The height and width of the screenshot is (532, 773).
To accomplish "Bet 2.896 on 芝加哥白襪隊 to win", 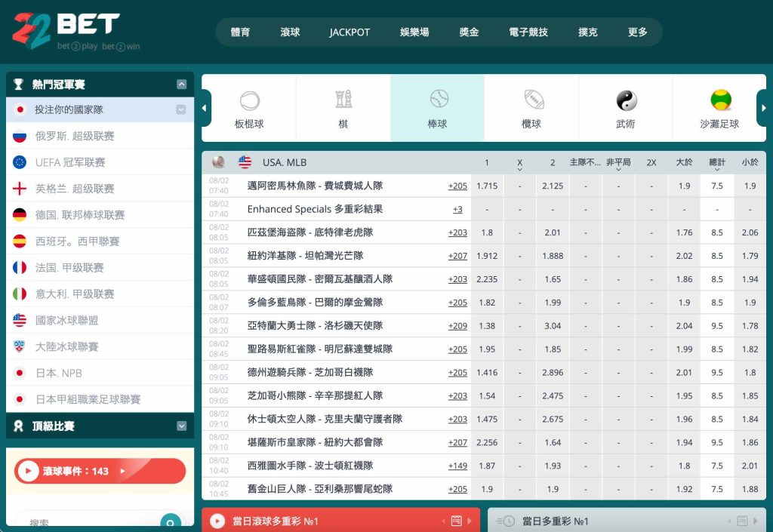I will [553, 373].
